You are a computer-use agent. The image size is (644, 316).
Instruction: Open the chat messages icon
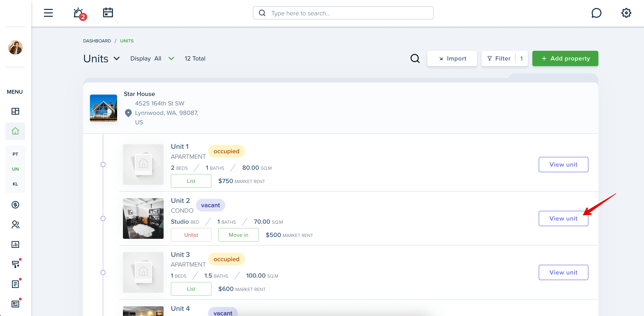pos(596,13)
